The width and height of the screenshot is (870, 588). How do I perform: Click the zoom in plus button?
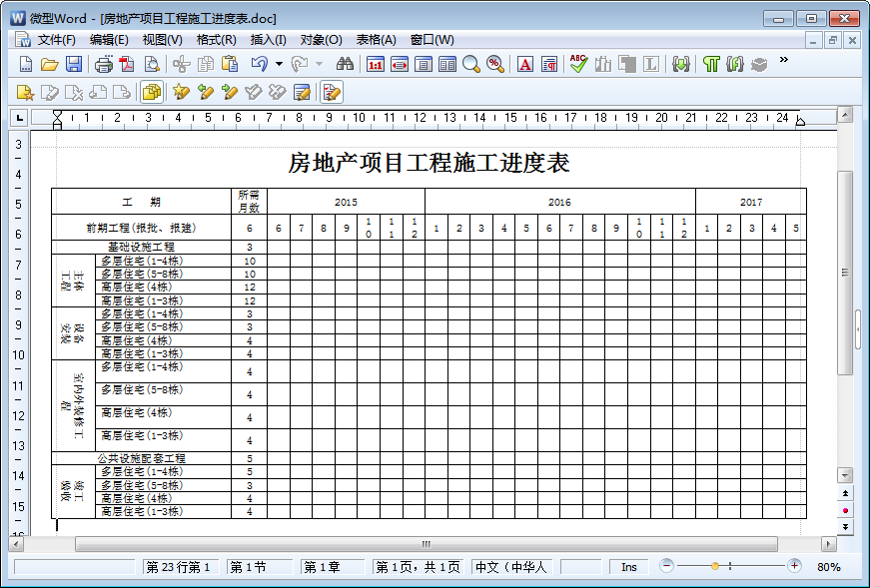(794, 566)
